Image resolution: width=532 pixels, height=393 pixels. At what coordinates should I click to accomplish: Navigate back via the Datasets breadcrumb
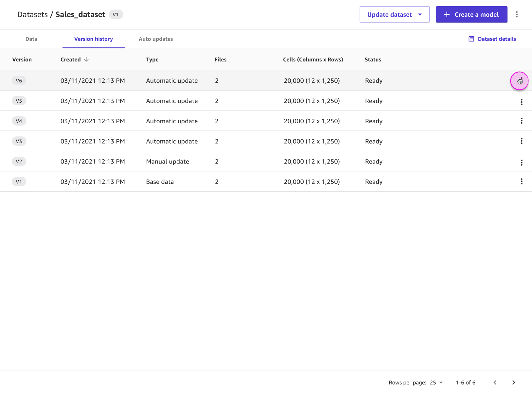click(33, 14)
